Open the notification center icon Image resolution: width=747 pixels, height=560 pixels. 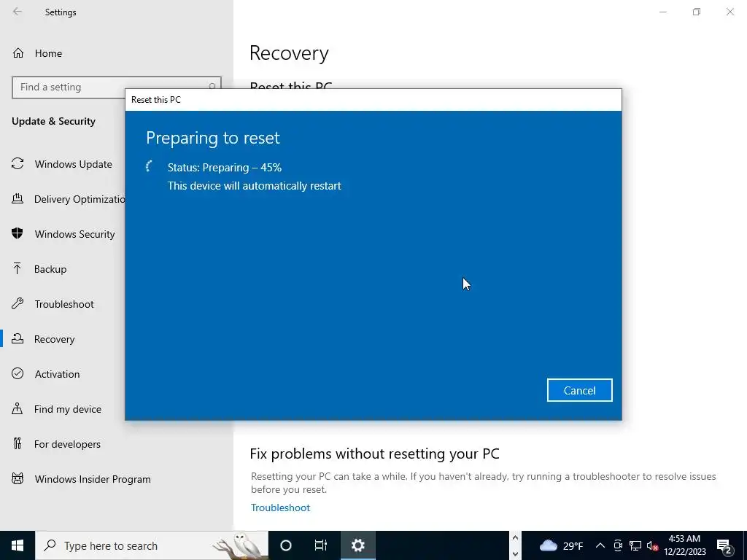pos(724,546)
